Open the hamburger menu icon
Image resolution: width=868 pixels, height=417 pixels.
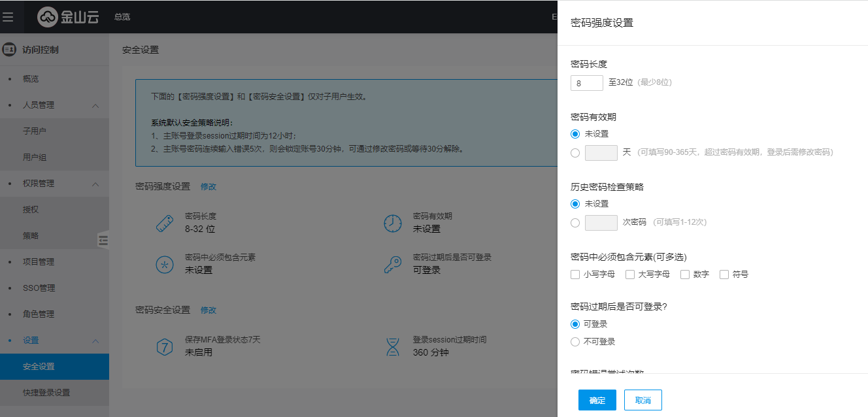[8, 17]
